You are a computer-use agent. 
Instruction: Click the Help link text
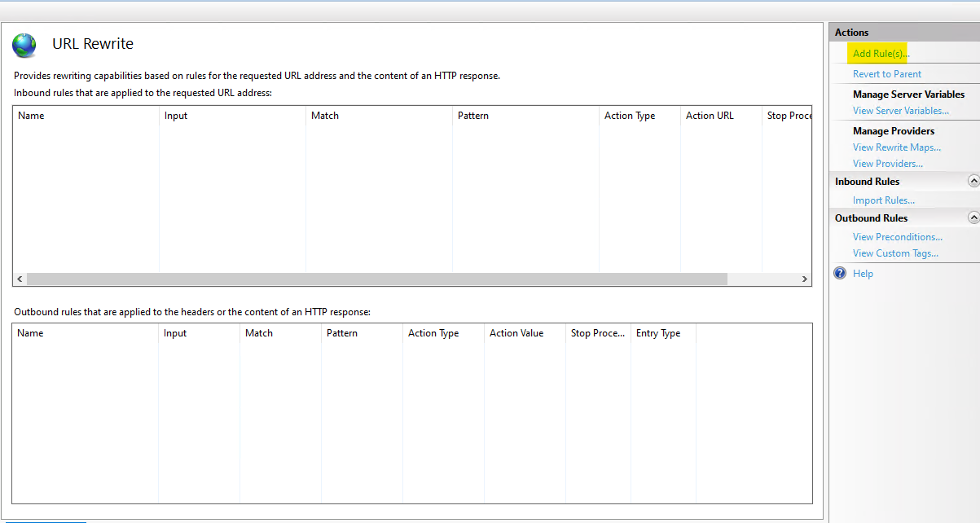[863, 274]
